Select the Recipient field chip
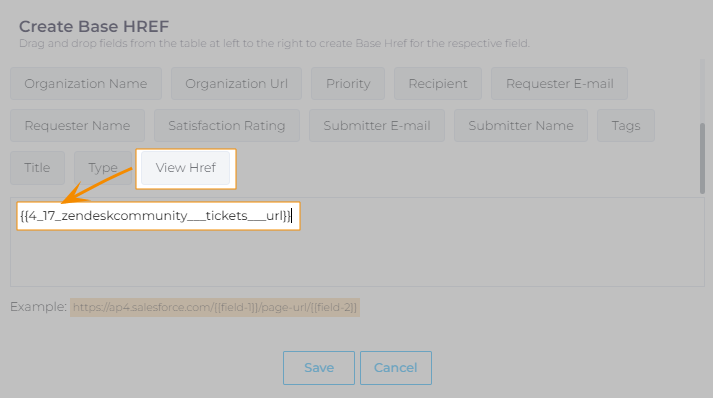The height and width of the screenshot is (398, 713). coord(438,84)
